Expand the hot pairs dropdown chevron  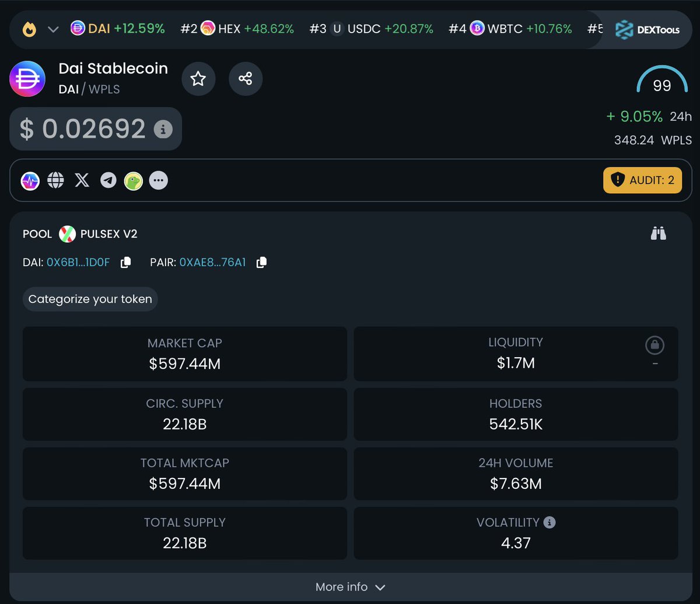53,29
